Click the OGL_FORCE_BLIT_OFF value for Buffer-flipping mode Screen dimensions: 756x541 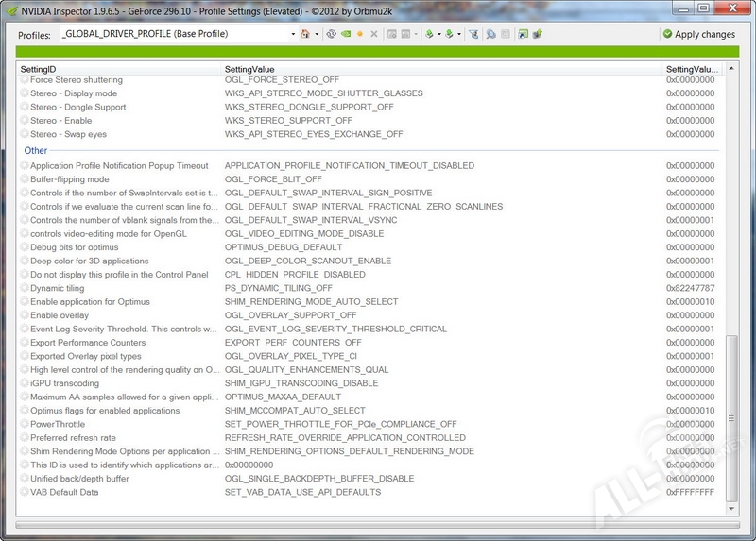(x=273, y=179)
